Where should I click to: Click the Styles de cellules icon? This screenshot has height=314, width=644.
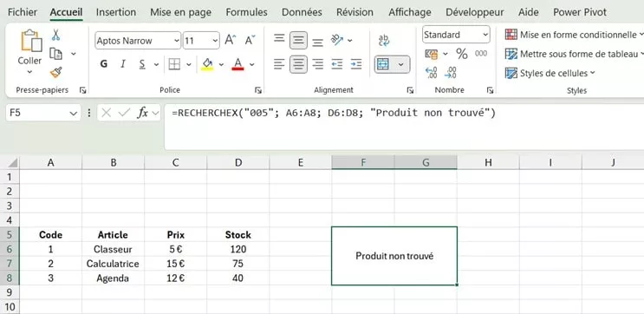pyautogui.click(x=511, y=73)
